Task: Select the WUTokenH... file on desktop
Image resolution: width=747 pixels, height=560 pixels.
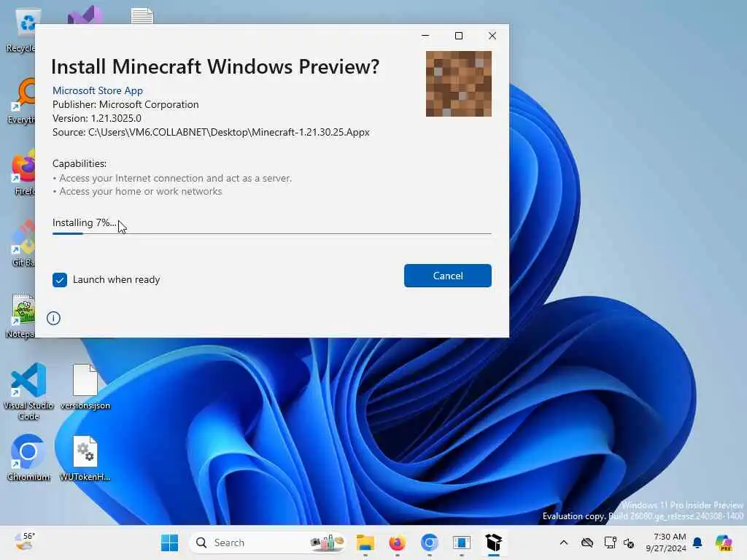Action: (85, 458)
